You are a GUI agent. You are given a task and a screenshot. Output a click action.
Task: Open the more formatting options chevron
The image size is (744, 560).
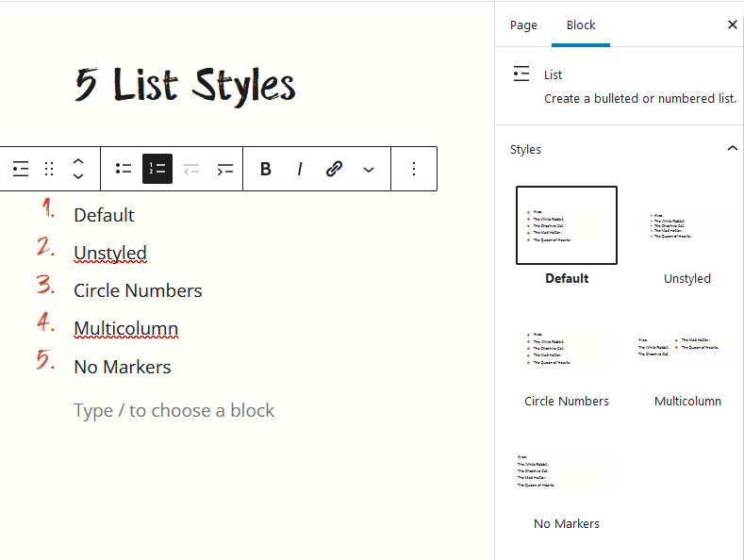(368, 169)
